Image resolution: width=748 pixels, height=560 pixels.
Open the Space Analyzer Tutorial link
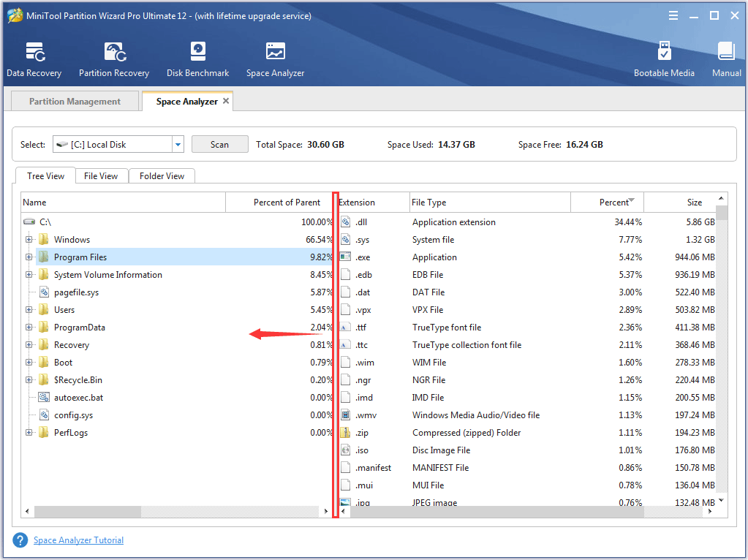point(78,540)
